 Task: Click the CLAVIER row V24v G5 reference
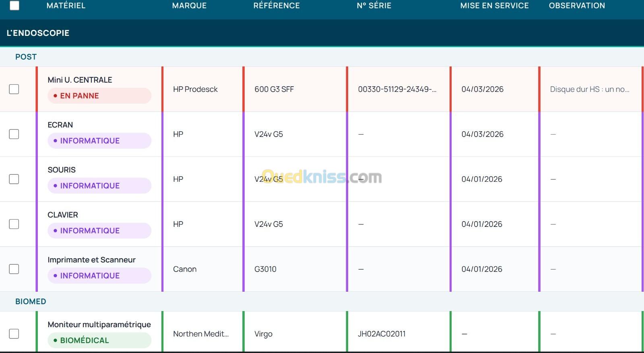coord(268,224)
